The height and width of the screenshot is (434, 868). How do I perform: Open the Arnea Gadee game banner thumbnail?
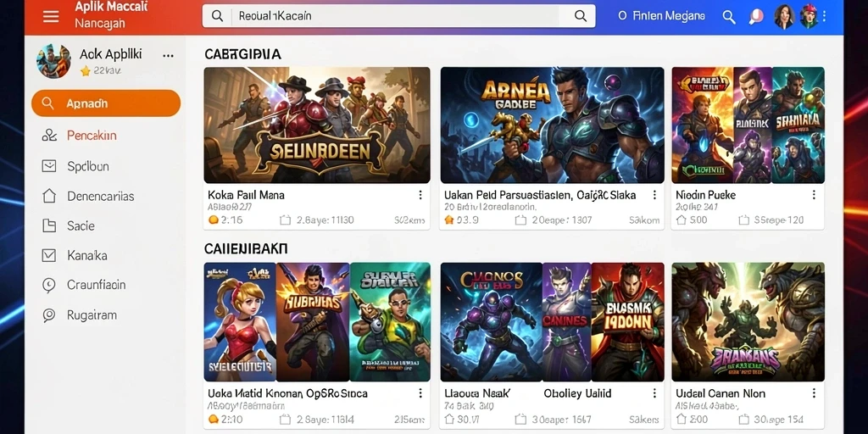[x=552, y=125]
